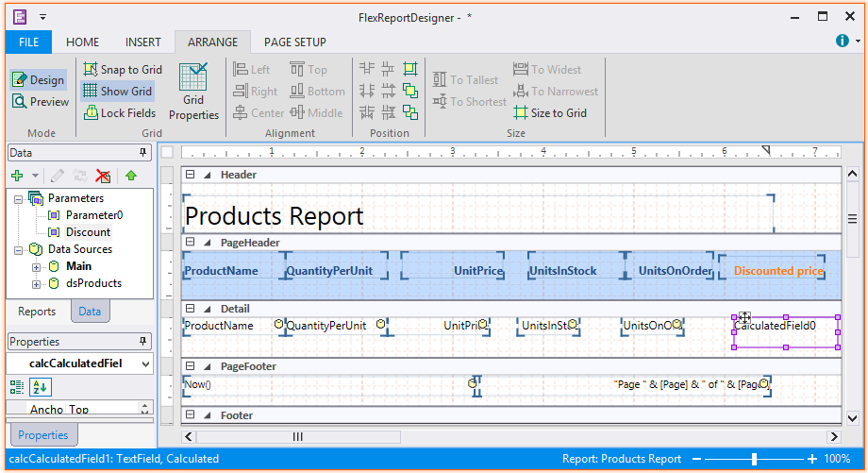Switch to the Reports tab
The width and height of the screenshot is (868, 473).
pyautogui.click(x=37, y=312)
